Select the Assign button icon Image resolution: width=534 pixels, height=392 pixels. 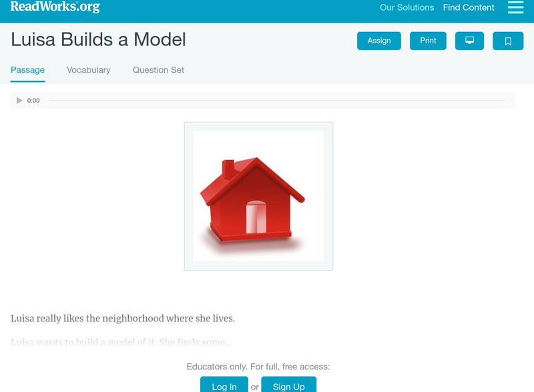[378, 41]
